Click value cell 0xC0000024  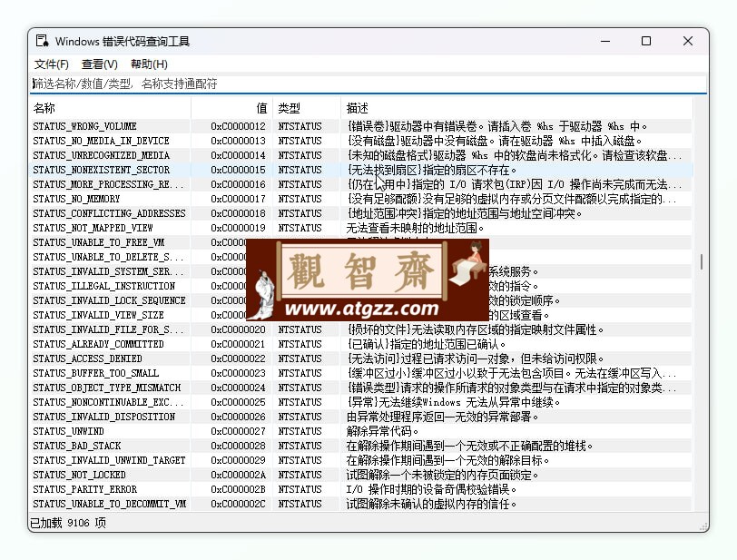click(238, 388)
